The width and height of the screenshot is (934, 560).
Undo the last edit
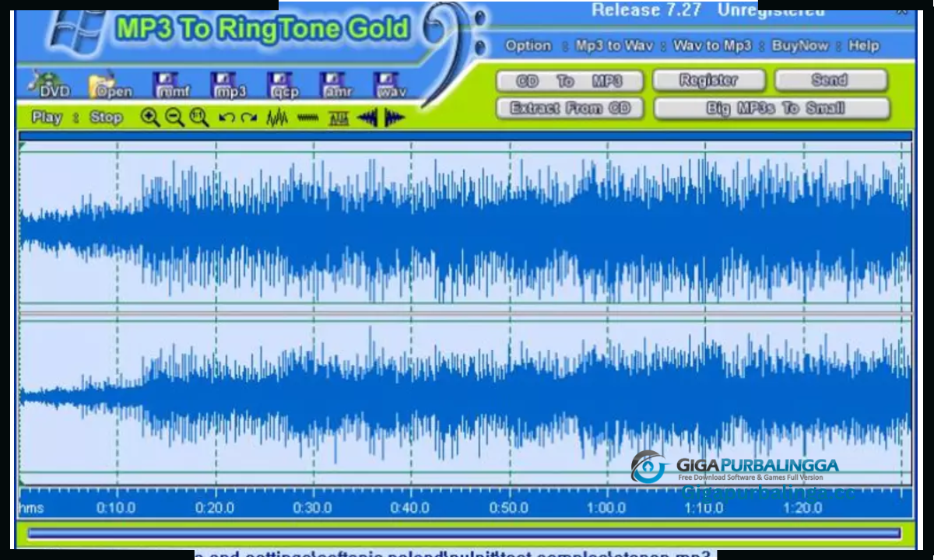tap(226, 118)
